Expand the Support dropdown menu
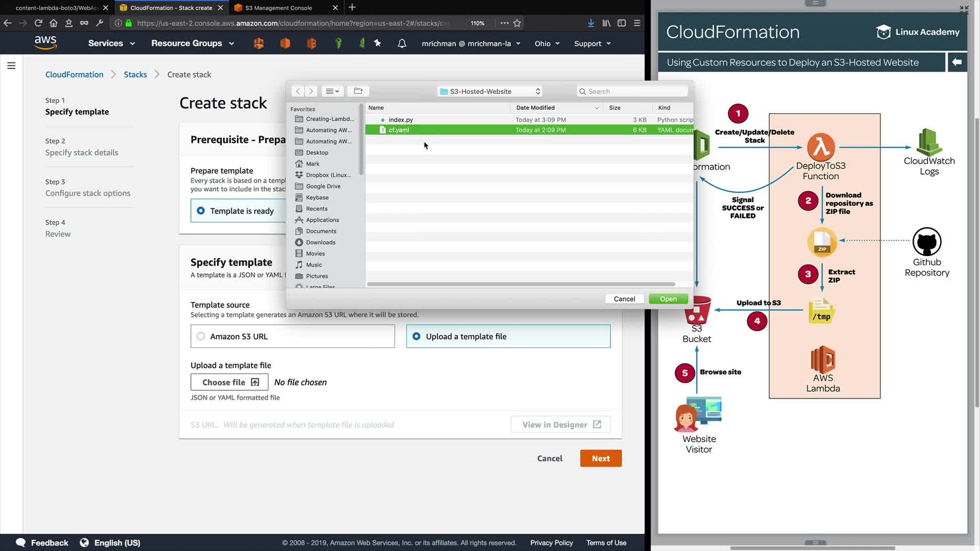 coord(592,44)
